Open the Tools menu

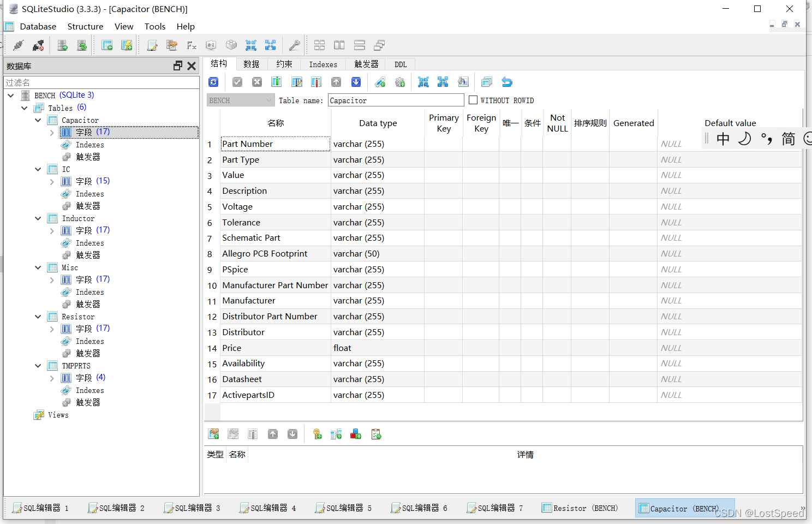(155, 26)
